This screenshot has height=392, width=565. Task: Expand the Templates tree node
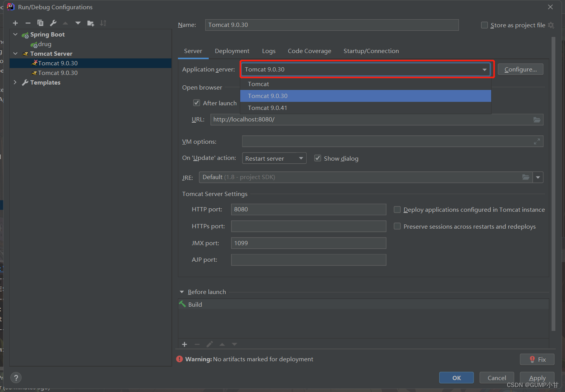coord(15,82)
